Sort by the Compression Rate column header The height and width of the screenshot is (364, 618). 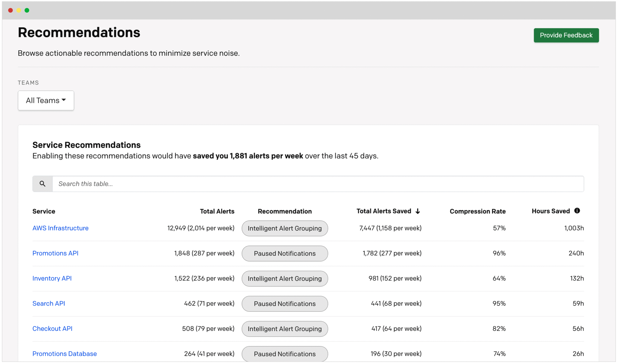tap(477, 211)
